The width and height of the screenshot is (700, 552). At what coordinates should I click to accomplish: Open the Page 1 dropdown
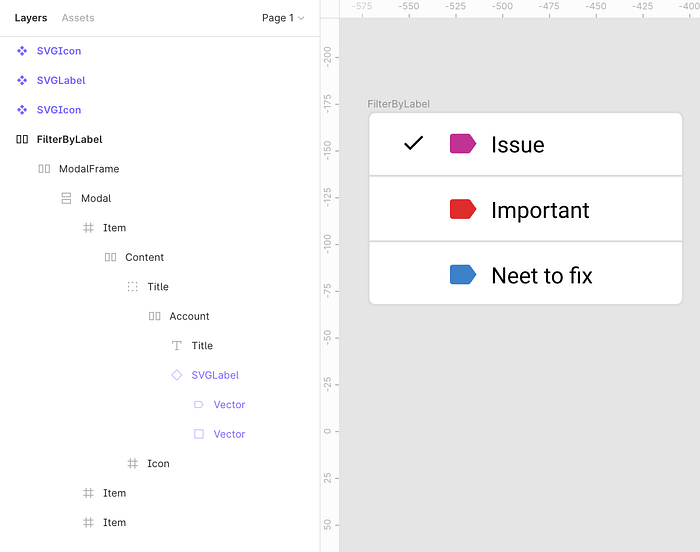[283, 18]
